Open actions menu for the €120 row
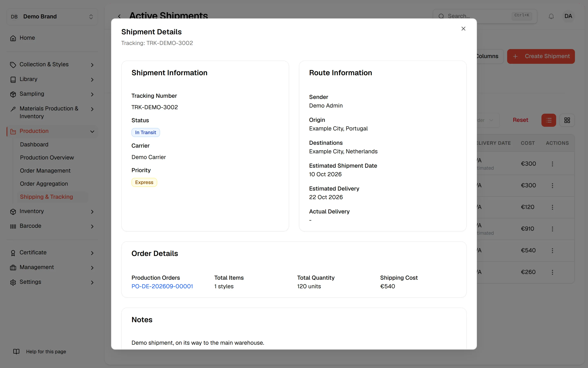588x368 pixels. click(x=552, y=207)
